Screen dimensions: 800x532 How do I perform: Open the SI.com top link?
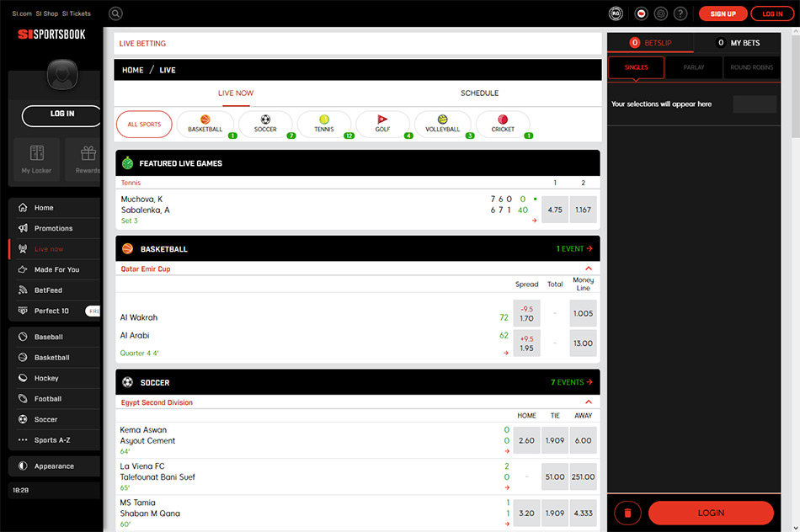(22, 13)
